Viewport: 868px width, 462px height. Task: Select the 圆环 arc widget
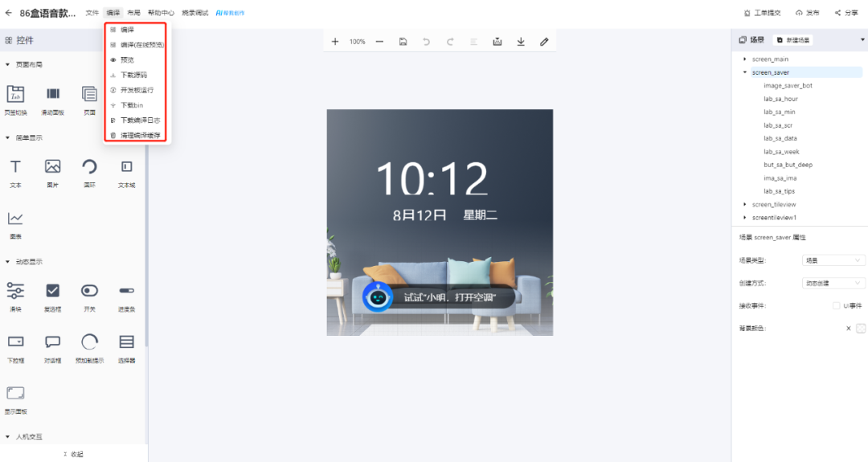click(x=90, y=174)
